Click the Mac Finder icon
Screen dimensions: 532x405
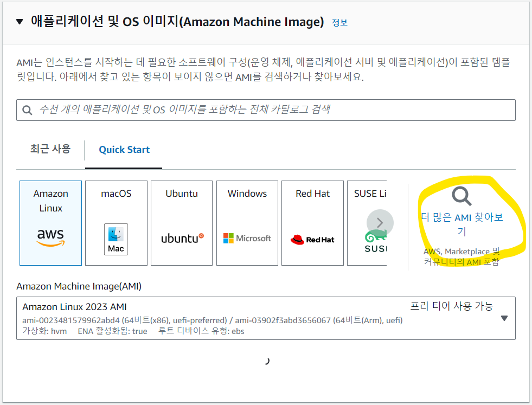pyautogui.click(x=116, y=239)
